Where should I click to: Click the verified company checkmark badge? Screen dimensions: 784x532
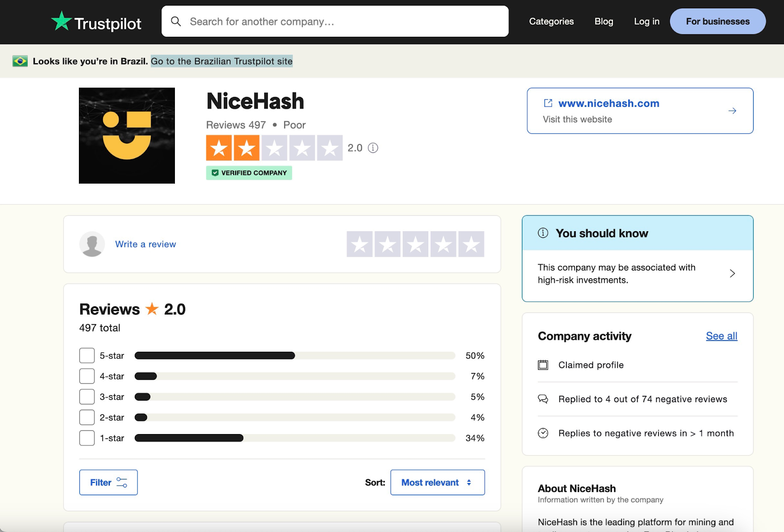pos(249,173)
